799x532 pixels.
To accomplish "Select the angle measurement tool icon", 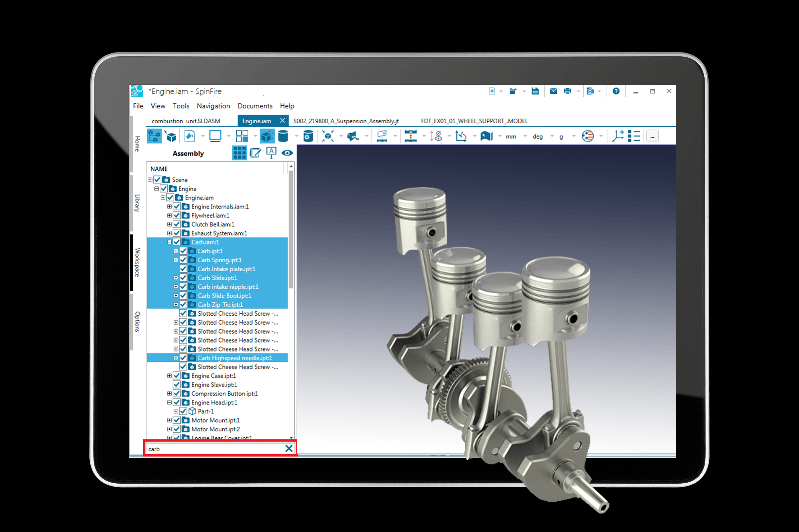I will 461,136.
